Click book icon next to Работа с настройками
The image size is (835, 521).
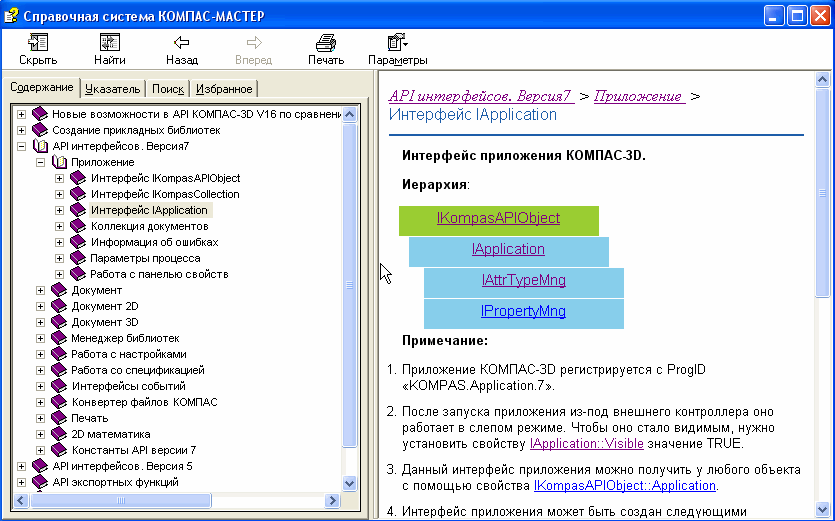coord(59,354)
